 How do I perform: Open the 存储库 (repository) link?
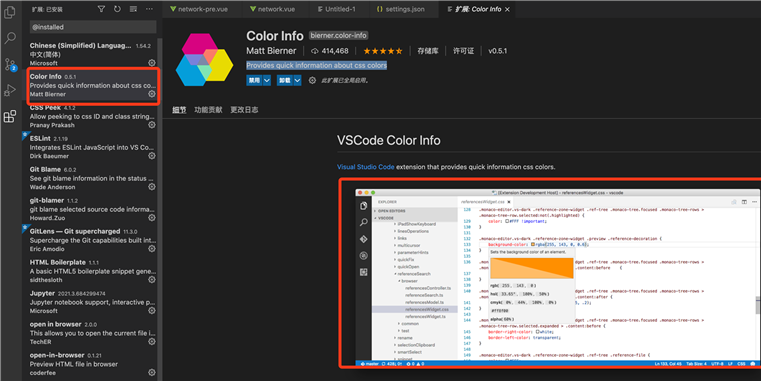(x=428, y=51)
